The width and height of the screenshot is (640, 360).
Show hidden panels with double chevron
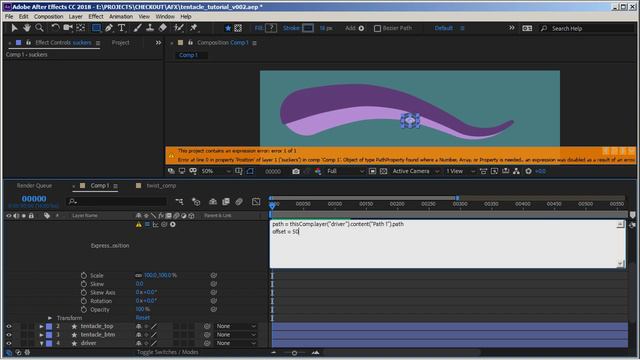tap(158, 42)
